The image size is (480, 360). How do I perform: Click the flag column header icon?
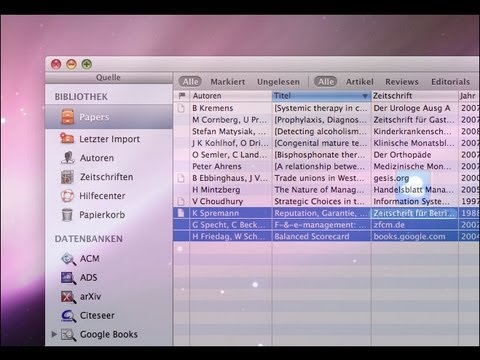(182, 96)
